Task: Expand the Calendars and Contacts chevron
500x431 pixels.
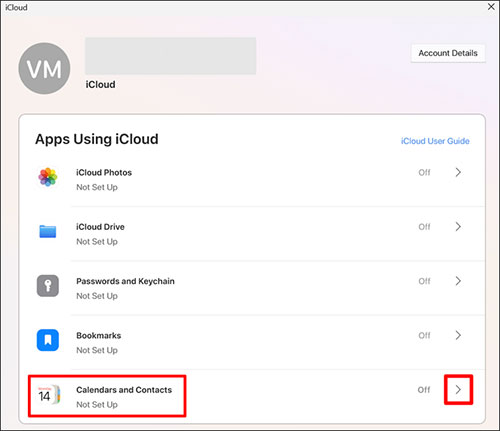Action: click(458, 389)
